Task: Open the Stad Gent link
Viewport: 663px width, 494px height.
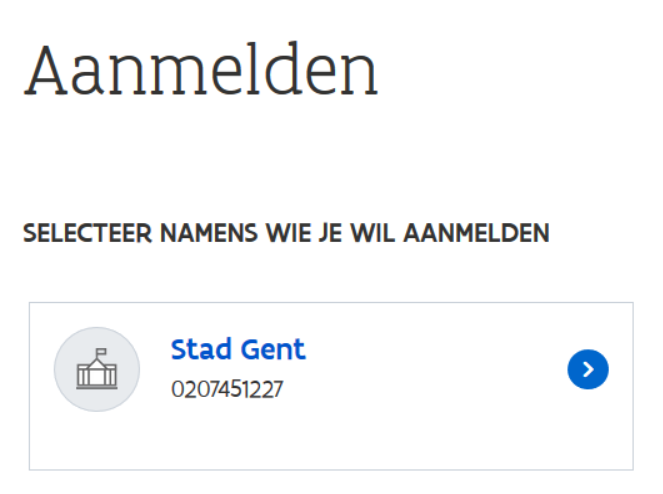Action: 238,349
